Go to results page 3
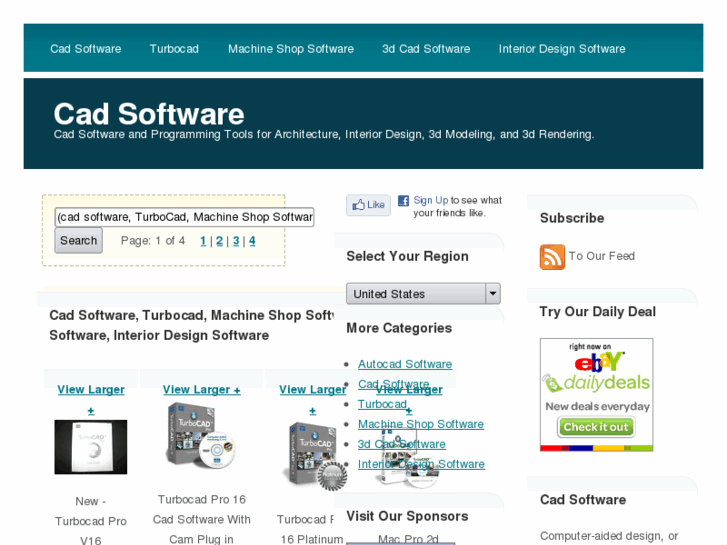The width and height of the screenshot is (727, 545). point(236,241)
